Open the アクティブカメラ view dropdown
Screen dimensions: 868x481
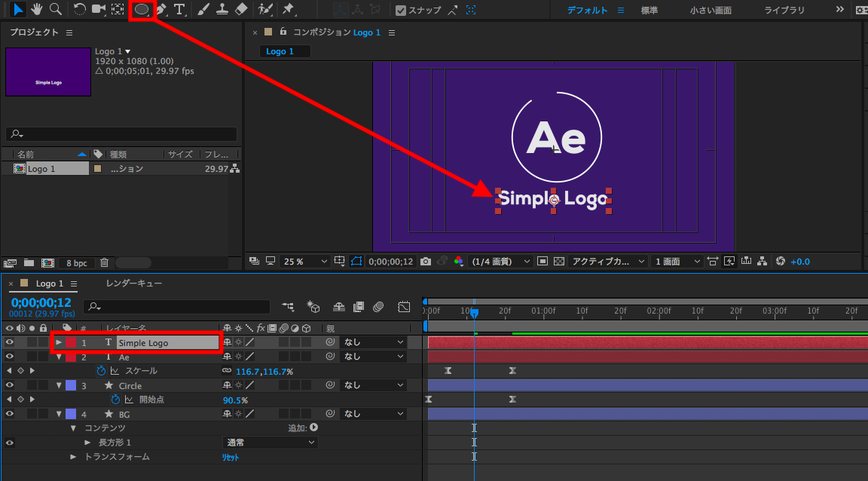tap(608, 262)
